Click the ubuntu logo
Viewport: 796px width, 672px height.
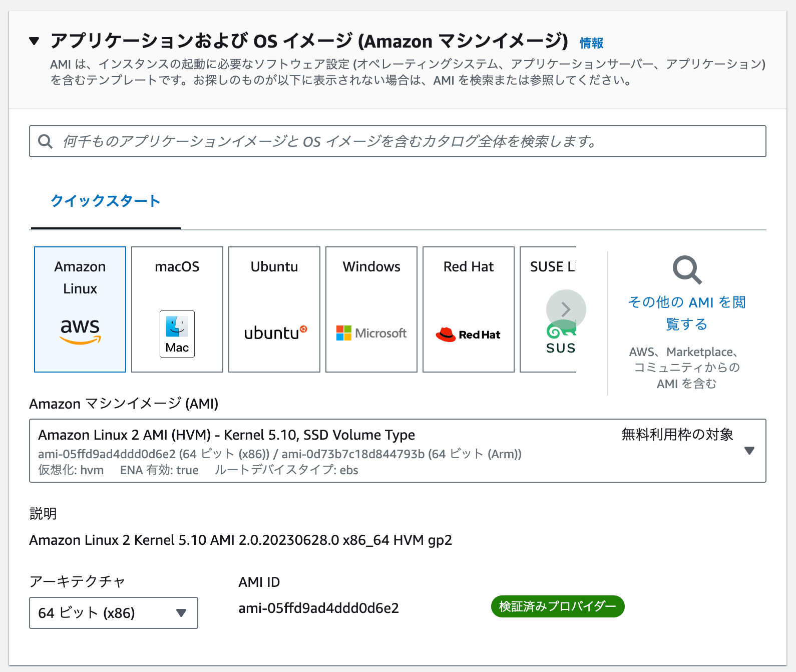[275, 333]
